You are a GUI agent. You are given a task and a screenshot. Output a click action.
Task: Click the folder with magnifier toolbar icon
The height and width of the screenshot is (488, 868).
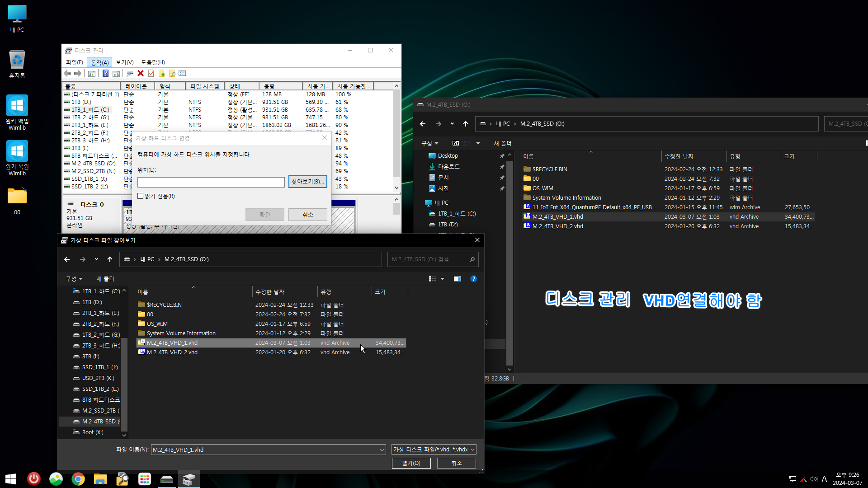172,74
